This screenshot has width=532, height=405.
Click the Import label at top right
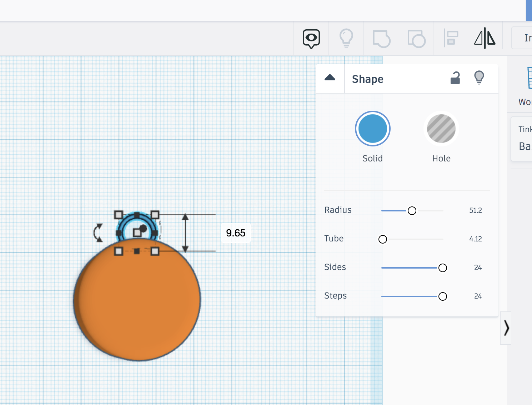click(528, 37)
